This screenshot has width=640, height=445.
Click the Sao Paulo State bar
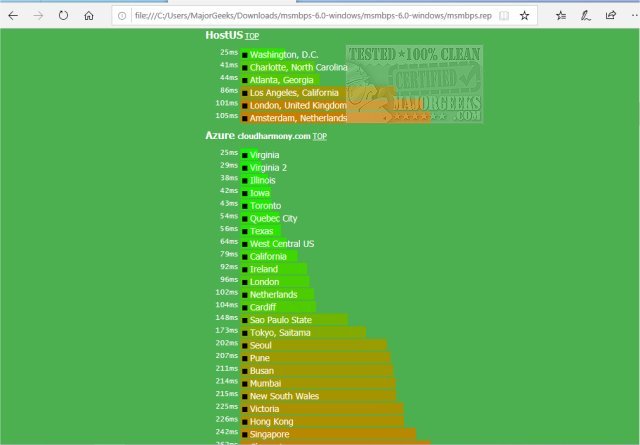click(294, 320)
